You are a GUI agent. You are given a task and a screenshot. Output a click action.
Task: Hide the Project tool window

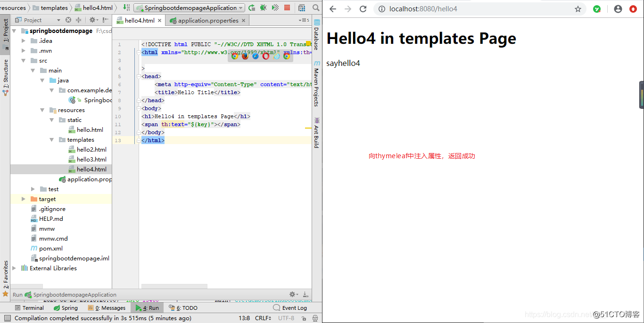click(x=106, y=20)
